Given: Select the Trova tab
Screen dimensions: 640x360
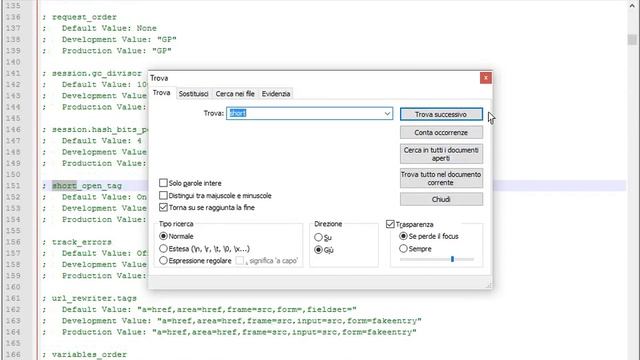Looking at the screenshot, I should click(162, 93).
